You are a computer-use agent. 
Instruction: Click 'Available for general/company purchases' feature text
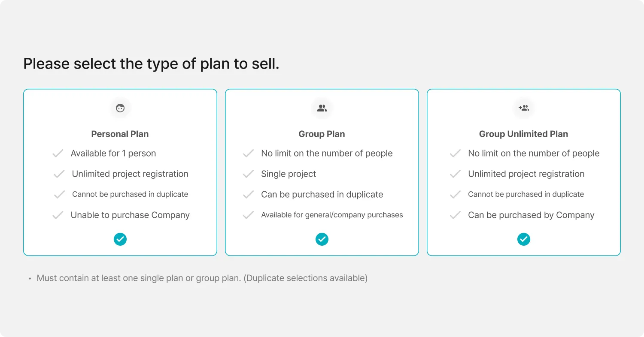[332, 215]
